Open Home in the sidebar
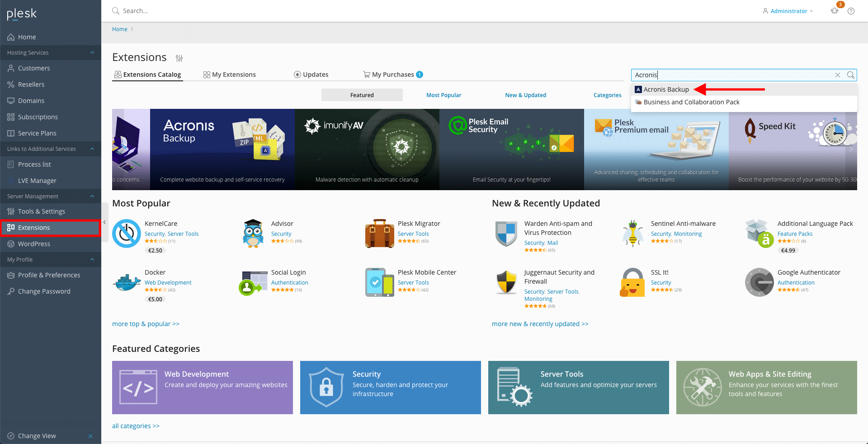Screen dimensions: 868x444 click(x=51, y=37)
